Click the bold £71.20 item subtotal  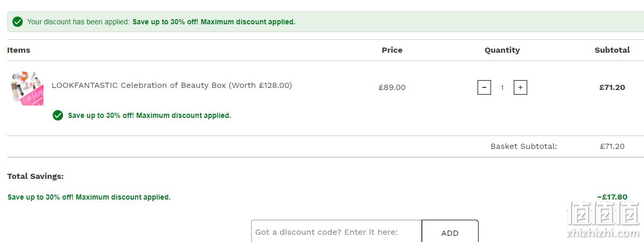[612, 87]
